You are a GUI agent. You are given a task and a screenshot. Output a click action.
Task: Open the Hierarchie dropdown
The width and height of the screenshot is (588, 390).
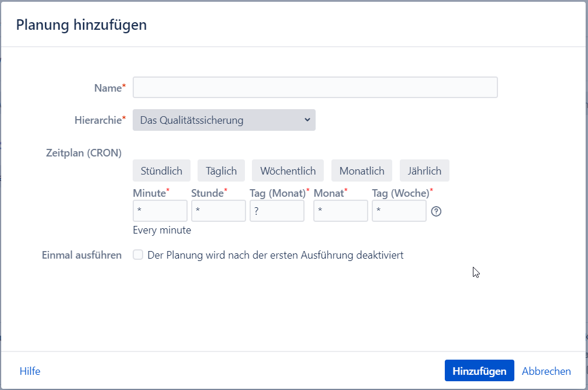224,120
